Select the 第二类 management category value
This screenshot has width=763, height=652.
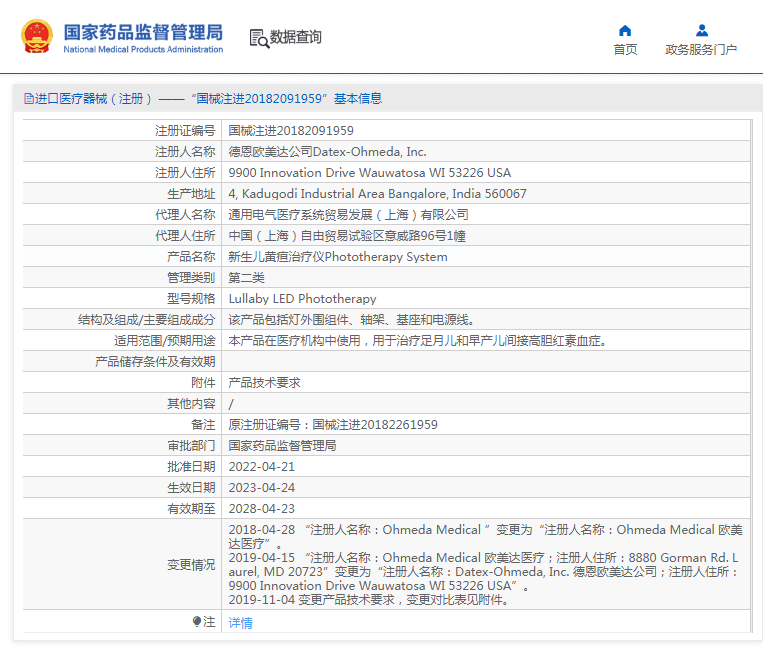[x=246, y=278]
